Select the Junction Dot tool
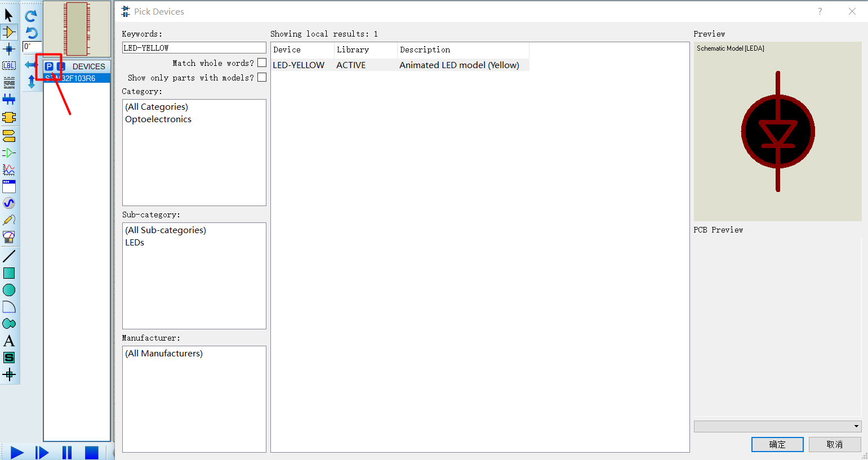 coord(9,49)
